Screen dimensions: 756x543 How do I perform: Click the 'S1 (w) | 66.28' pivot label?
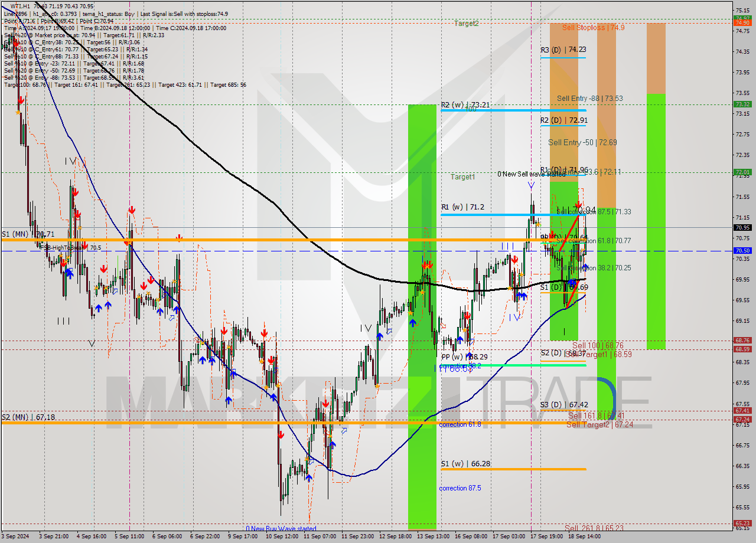click(x=465, y=464)
